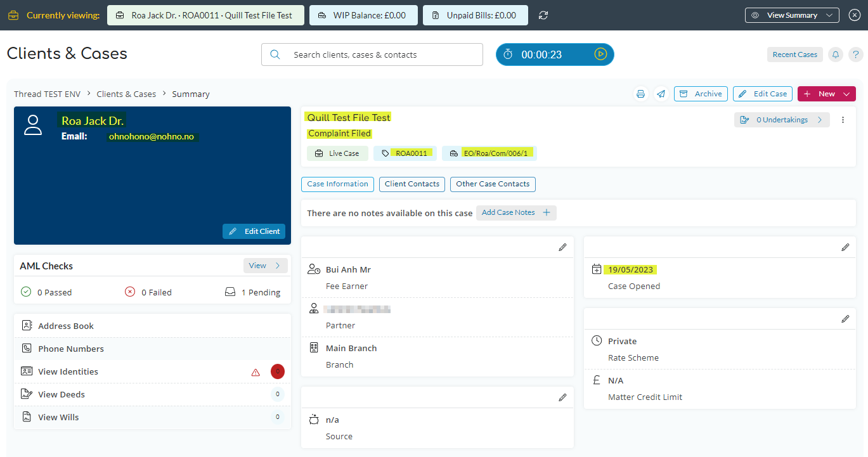The height and width of the screenshot is (457, 868).
Task: Click the refresh icon after Unpaid Bills
Action: pyautogui.click(x=543, y=15)
